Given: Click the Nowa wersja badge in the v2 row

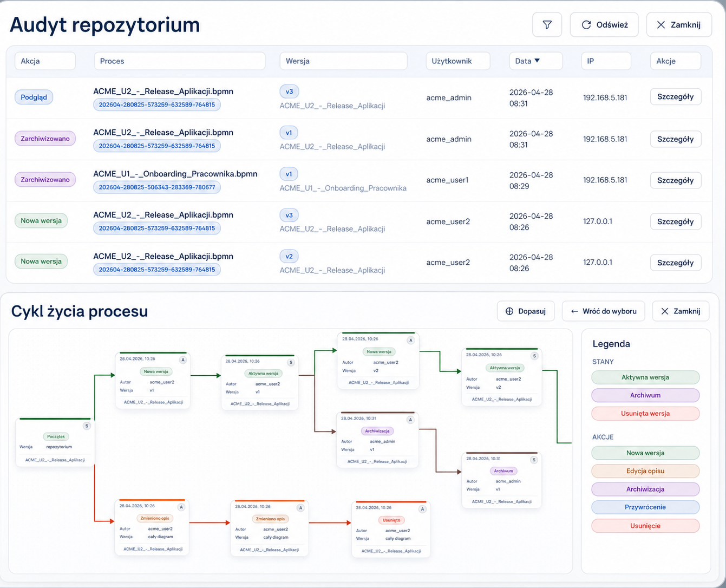Looking at the screenshot, I should (x=41, y=262).
